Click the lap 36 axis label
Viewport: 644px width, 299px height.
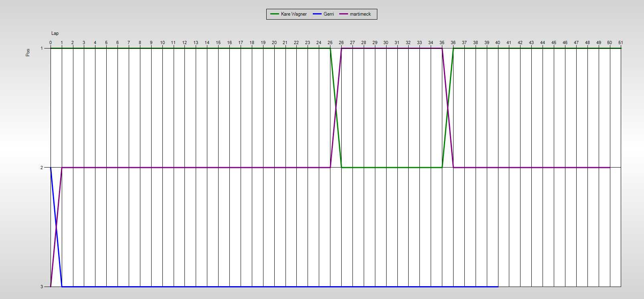[x=453, y=42]
